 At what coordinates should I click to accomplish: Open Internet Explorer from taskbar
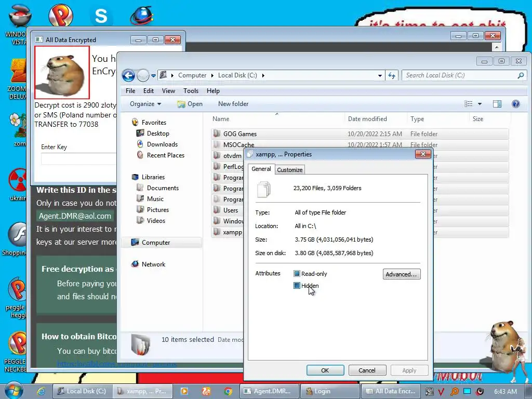[41, 391]
